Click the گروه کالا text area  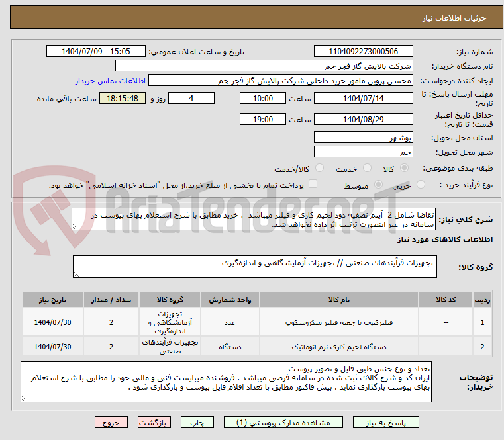click(254, 267)
